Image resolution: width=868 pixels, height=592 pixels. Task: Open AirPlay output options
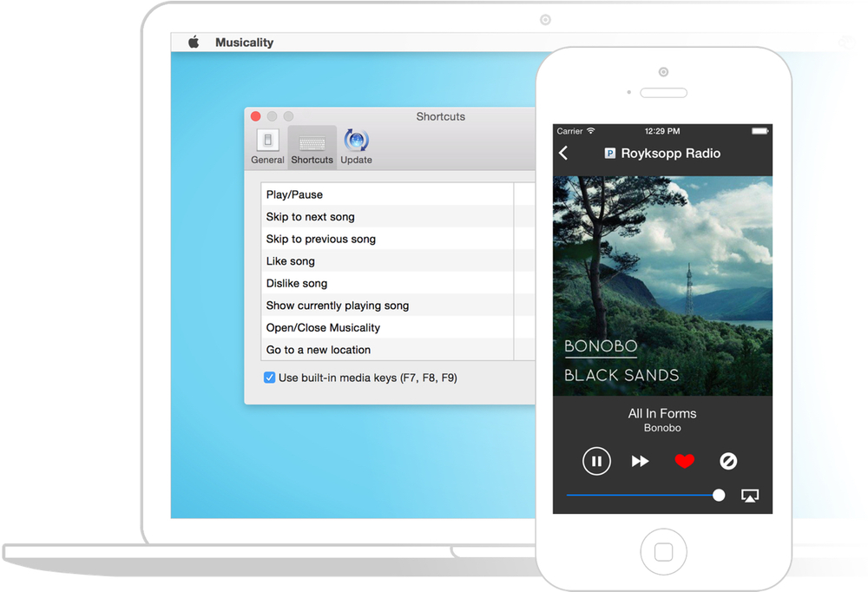[x=750, y=495]
